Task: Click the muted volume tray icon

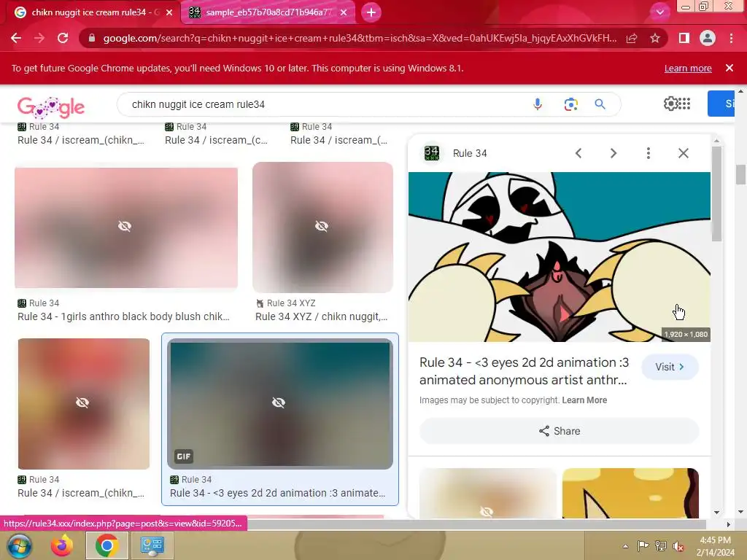Action: click(678, 546)
